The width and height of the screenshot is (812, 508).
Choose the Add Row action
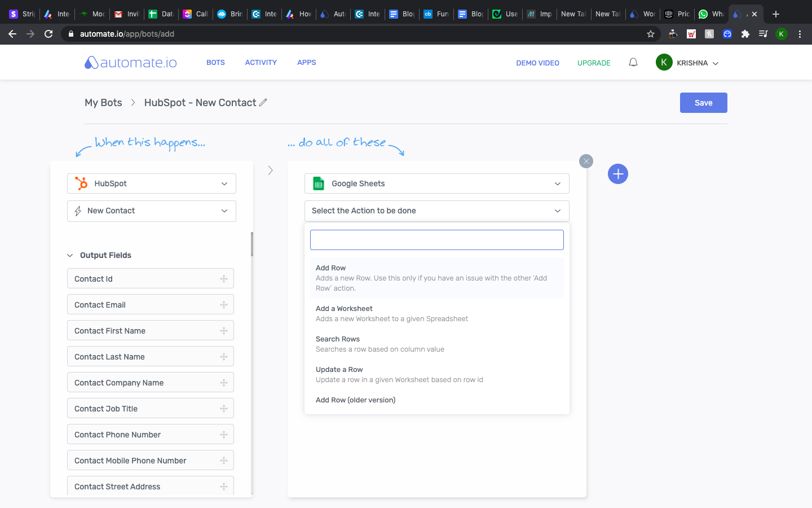(437, 278)
